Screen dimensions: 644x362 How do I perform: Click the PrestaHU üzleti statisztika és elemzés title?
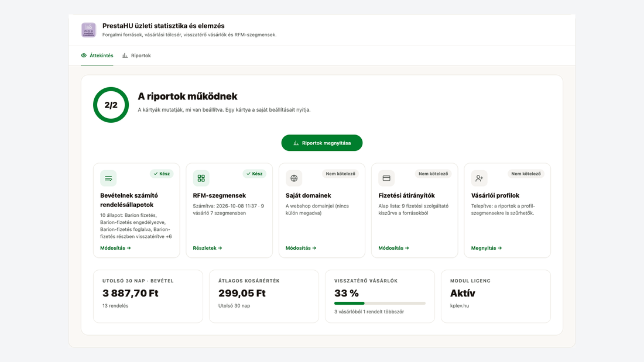pos(163,26)
